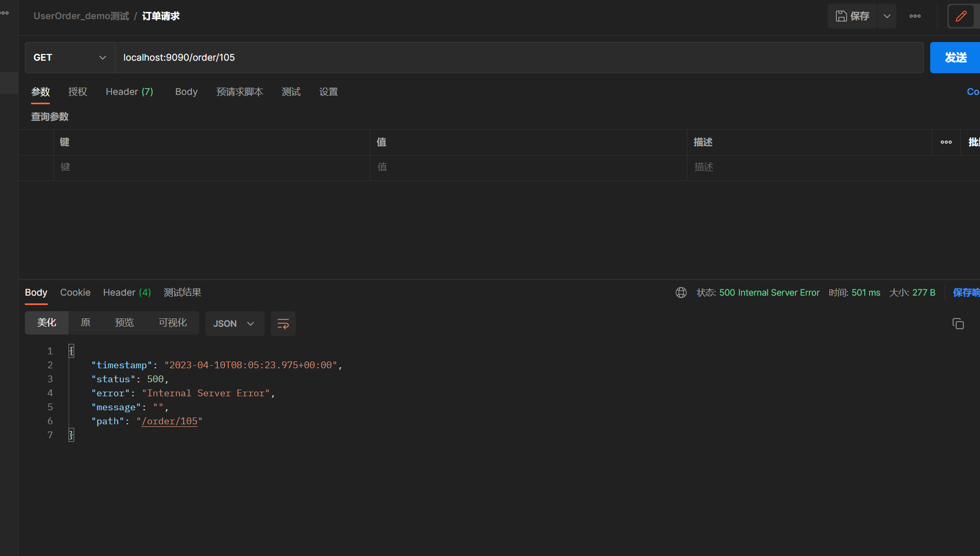Click the "Internal Server Error" error value

(x=206, y=393)
